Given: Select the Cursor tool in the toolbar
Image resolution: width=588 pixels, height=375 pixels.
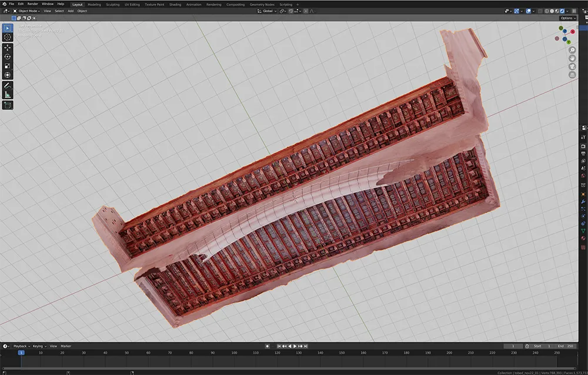Looking at the screenshot, I should pyautogui.click(x=8, y=37).
